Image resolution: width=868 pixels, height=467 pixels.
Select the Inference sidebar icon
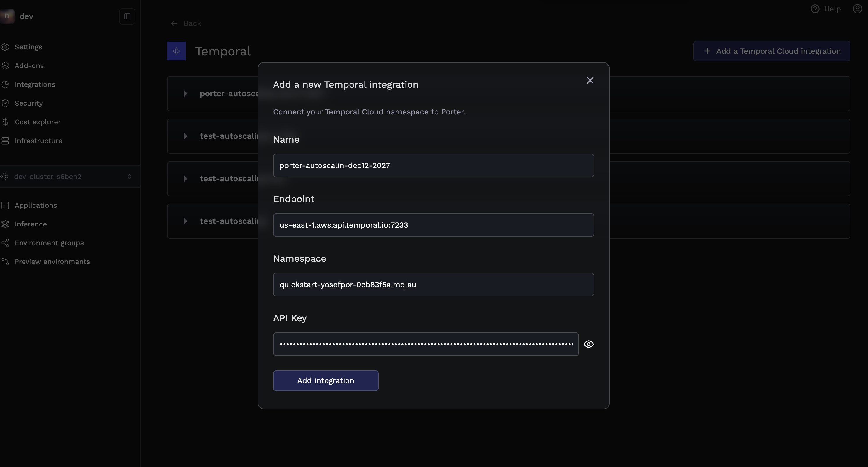[x=5, y=224]
